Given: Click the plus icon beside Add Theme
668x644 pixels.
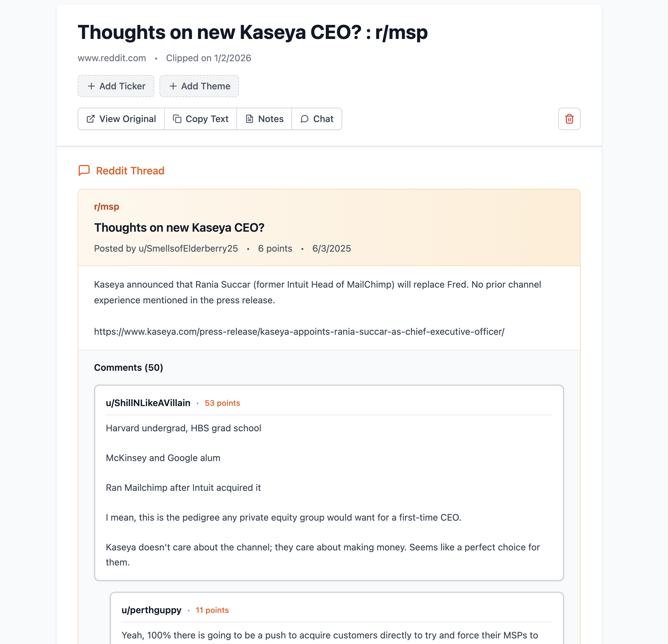Looking at the screenshot, I should coord(173,86).
